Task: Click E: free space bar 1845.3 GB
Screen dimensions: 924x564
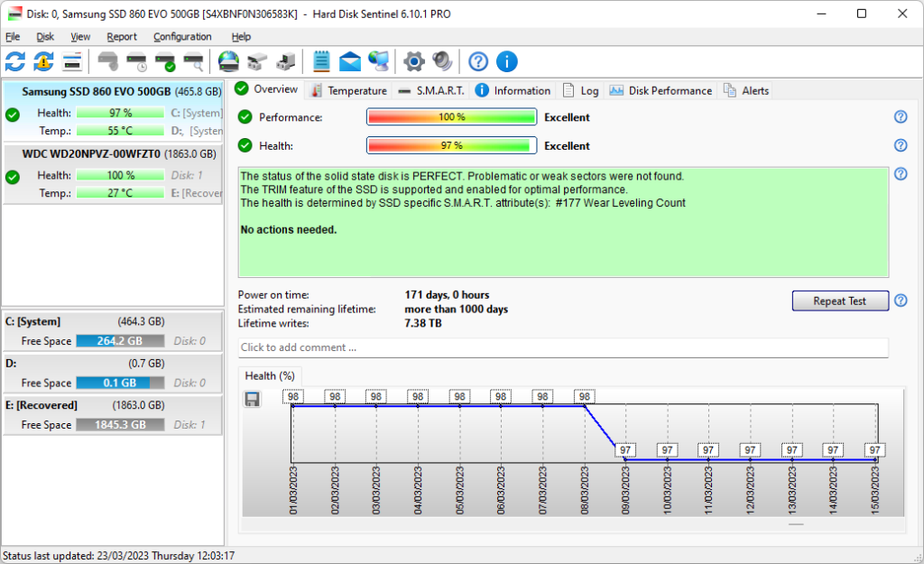Action: (x=120, y=425)
